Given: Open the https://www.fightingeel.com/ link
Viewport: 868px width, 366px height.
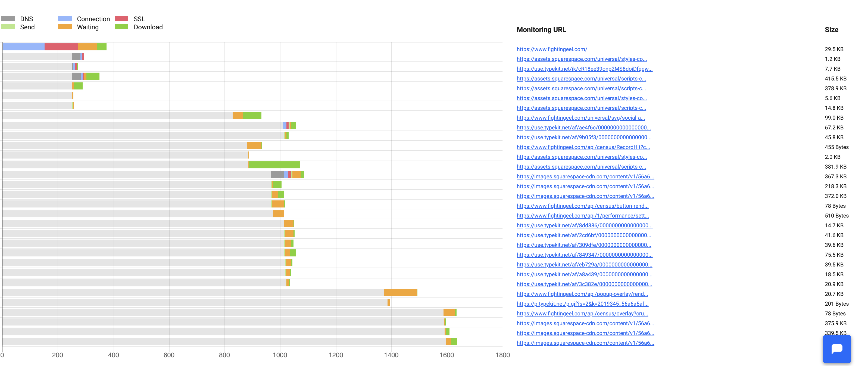Looking at the screenshot, I should coord(552,49).
